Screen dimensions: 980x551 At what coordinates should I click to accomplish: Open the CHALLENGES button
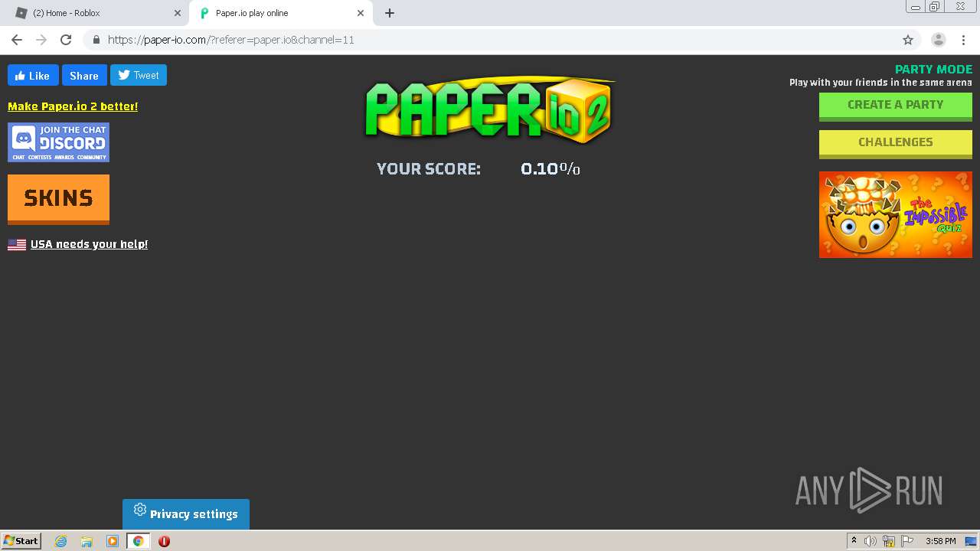(895, 143)
